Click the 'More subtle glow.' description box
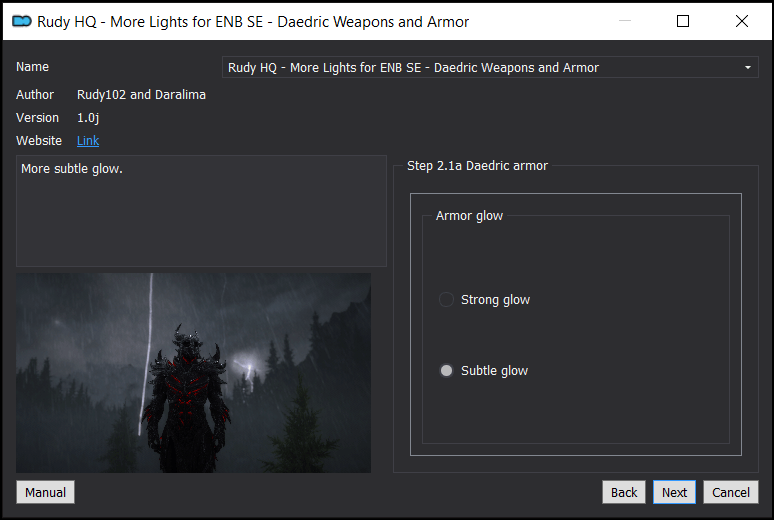Screen dimensions: 774x520 coord(201,211)
